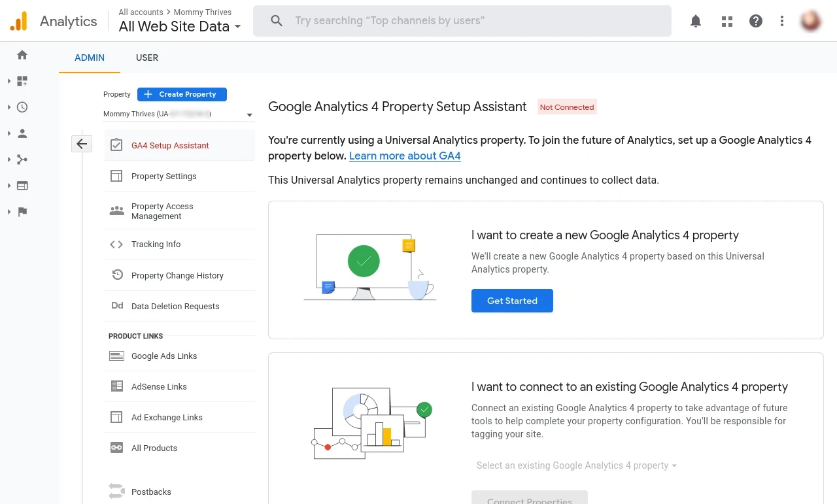Open Google Ads Links label

coord(164,356)
